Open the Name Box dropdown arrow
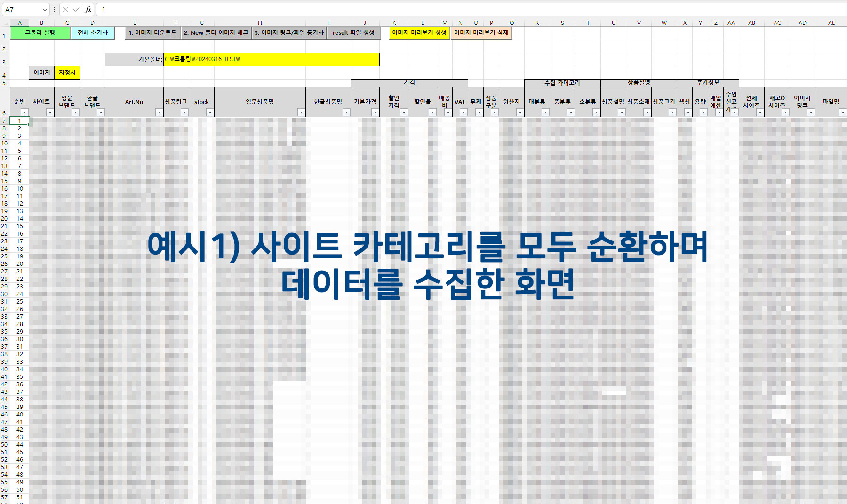 tap(45, 10)
